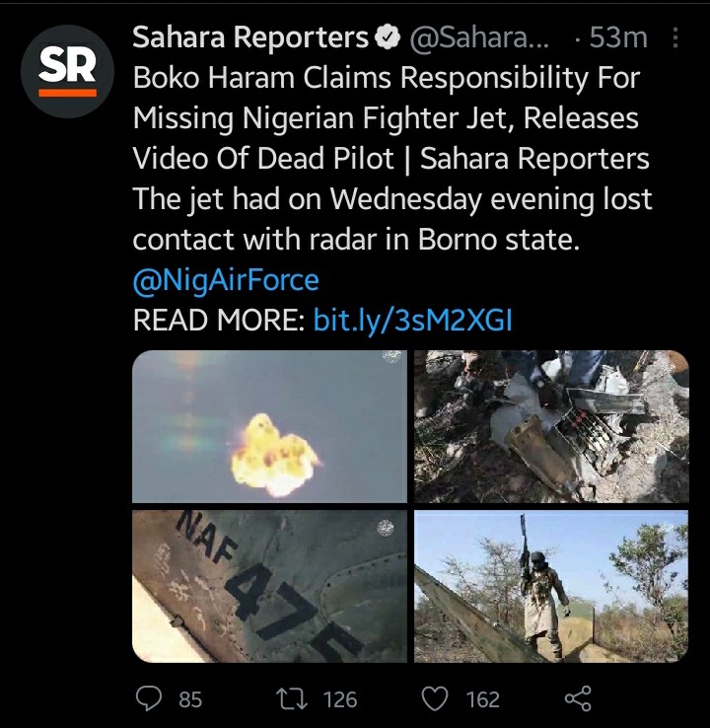Screen dimensions: 710x728
Task: Follow the bit.ly/3sM2XGI link
Action: [413, 320]
